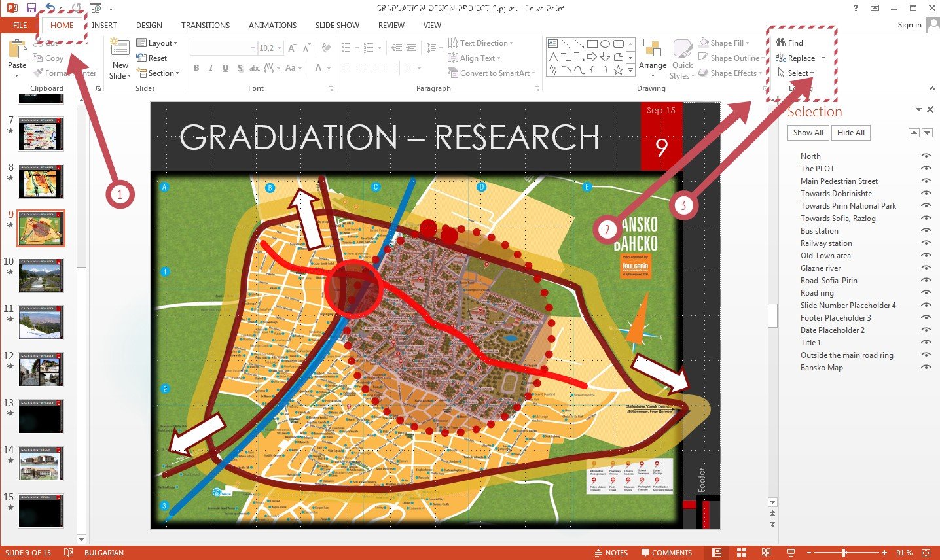Apply Strikethrough formatting
The image size is (940, 560).
(255, 68)
